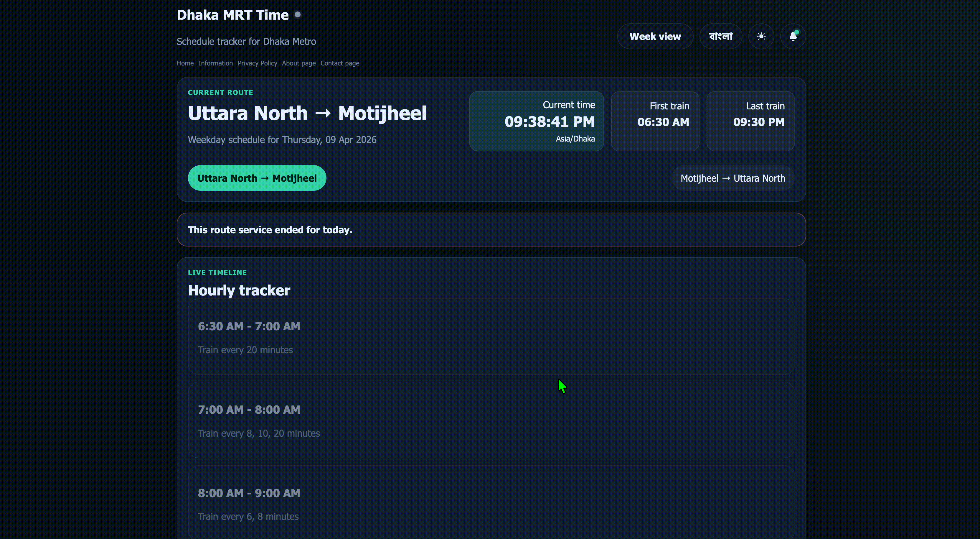Click the Last train 09:30 PM card
This screenshot has height=539, width=980.
point(750,121)
